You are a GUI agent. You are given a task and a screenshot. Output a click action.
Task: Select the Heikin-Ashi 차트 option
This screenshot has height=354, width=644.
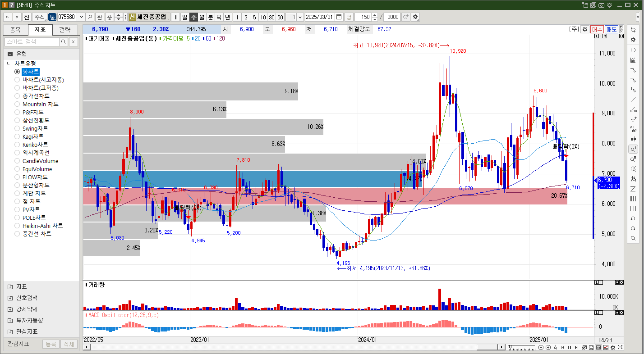pyautogui.click(x=17, y=226)
